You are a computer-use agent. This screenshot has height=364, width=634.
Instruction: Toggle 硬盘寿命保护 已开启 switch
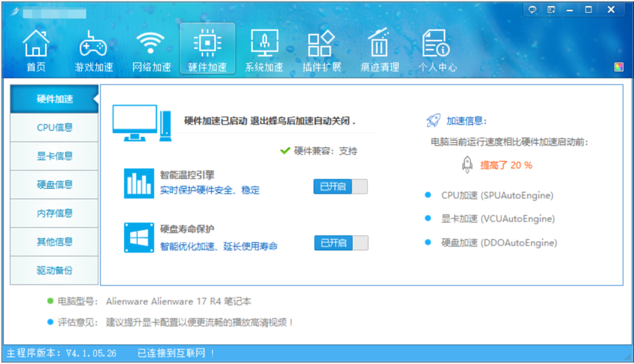(341, 242)
